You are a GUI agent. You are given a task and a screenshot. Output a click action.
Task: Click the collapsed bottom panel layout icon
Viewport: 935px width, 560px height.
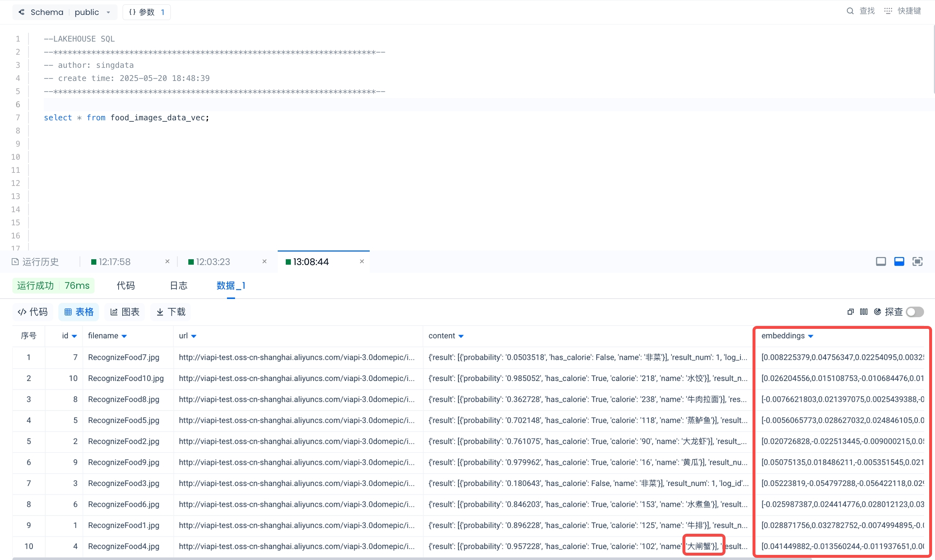pyautogui.click(x=881, y=261)
